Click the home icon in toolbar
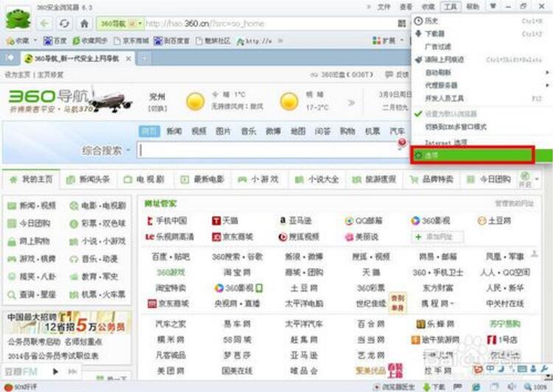This screenshot has width=555, height=392. pos(84,24)
